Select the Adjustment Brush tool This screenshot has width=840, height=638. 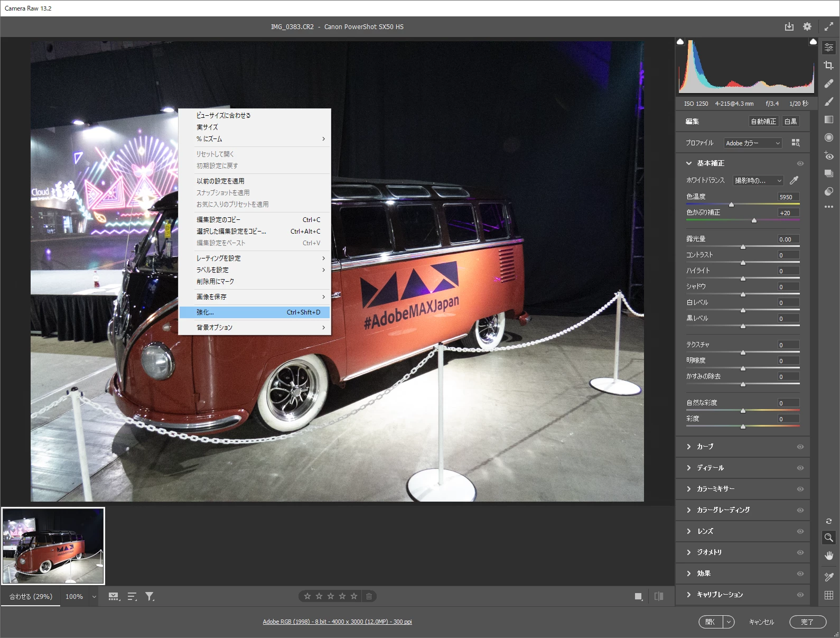(x=829, y=101)
